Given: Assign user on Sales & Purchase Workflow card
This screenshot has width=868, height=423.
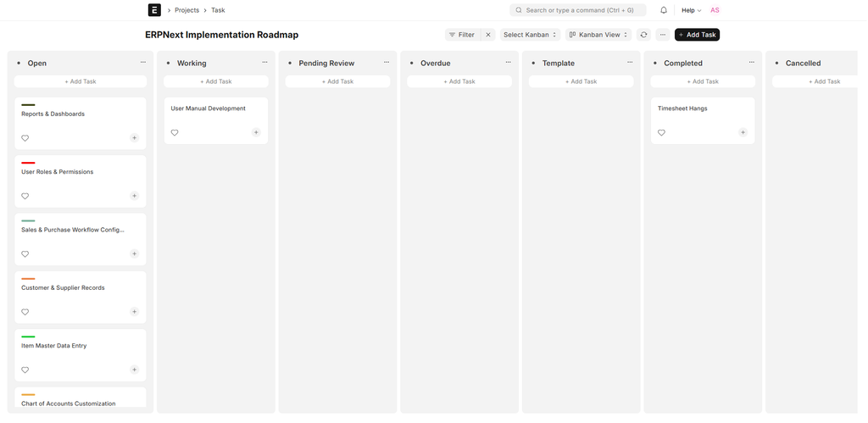Looking at the screenshot, I should tap(135, 253).
